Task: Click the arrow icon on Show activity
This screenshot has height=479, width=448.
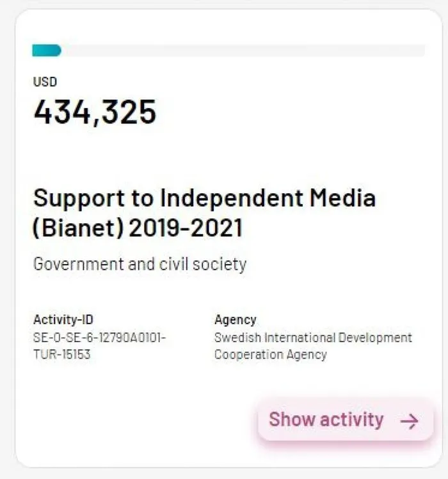Action: (x=409, y=420)
